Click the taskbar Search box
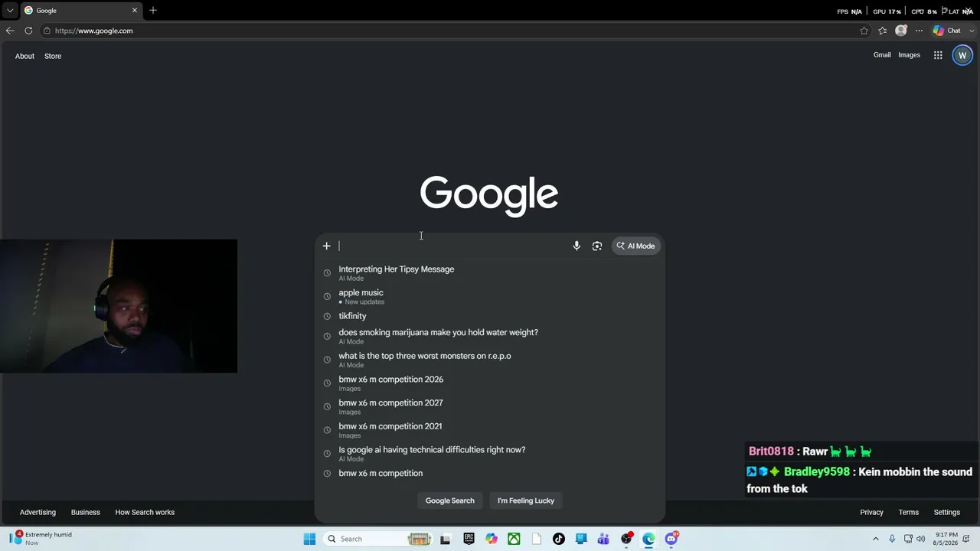The image size is (980, 551). pyautogui.click(x=379, y=539)
